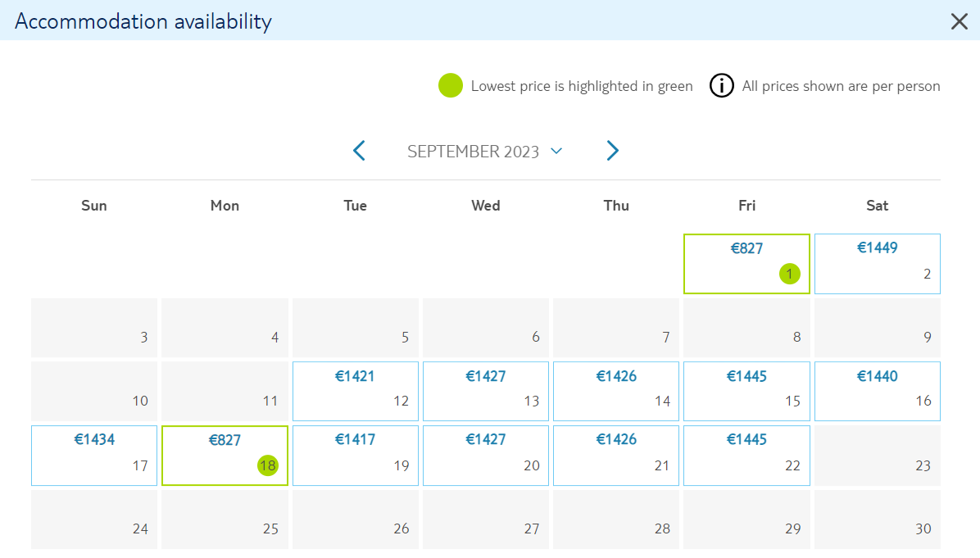
Task: Close the Accommodation availability dialog
Action: point(959,21)
